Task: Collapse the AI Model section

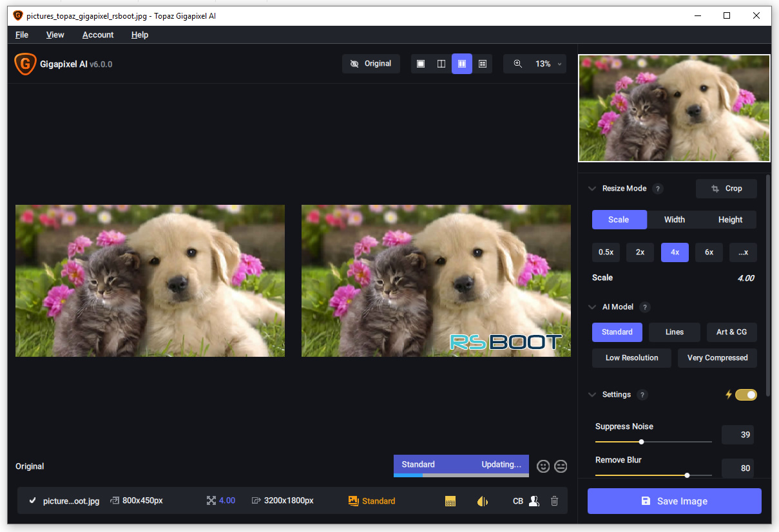Action: [592, 307]
